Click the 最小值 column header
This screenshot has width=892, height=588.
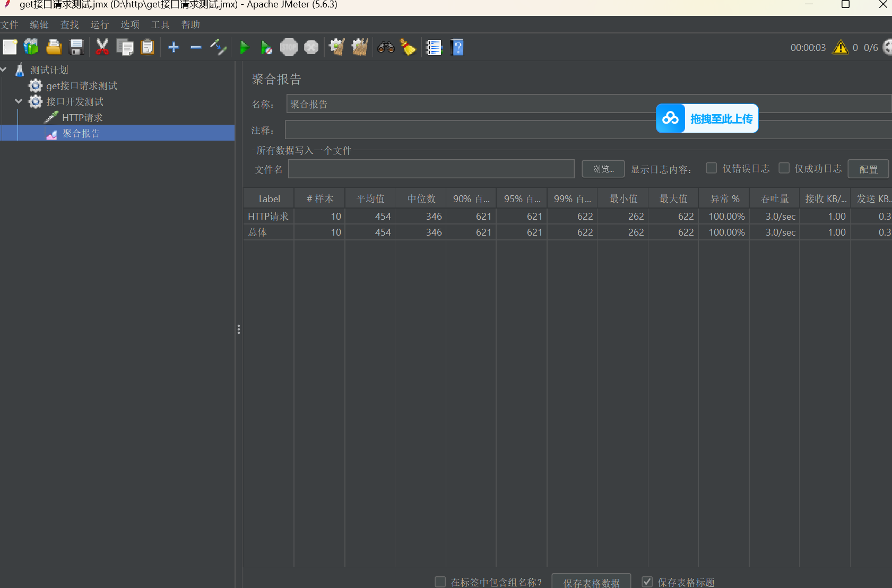623,198
